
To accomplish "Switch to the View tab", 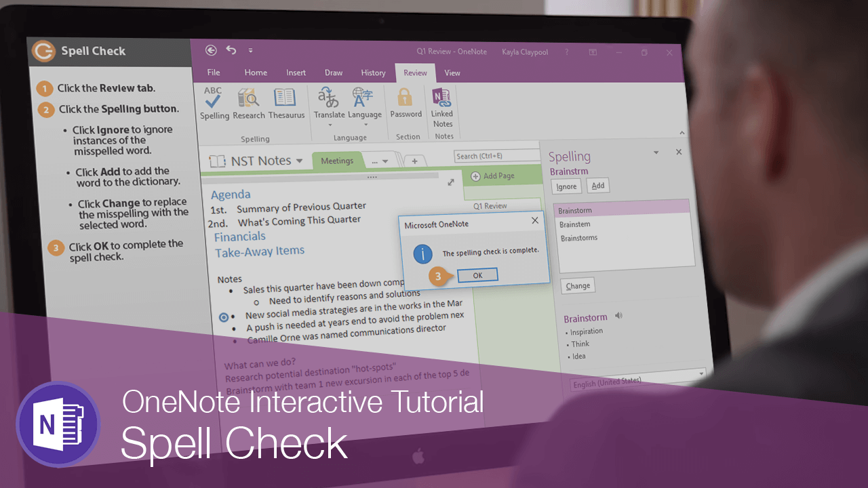I will pyautogui.click(x=452, y=73).
